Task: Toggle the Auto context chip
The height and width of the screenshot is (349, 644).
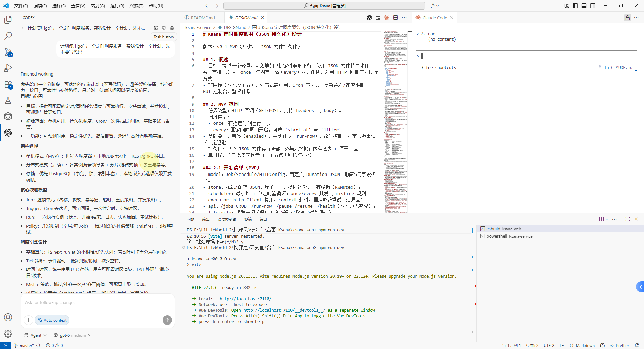Action: 52,320
